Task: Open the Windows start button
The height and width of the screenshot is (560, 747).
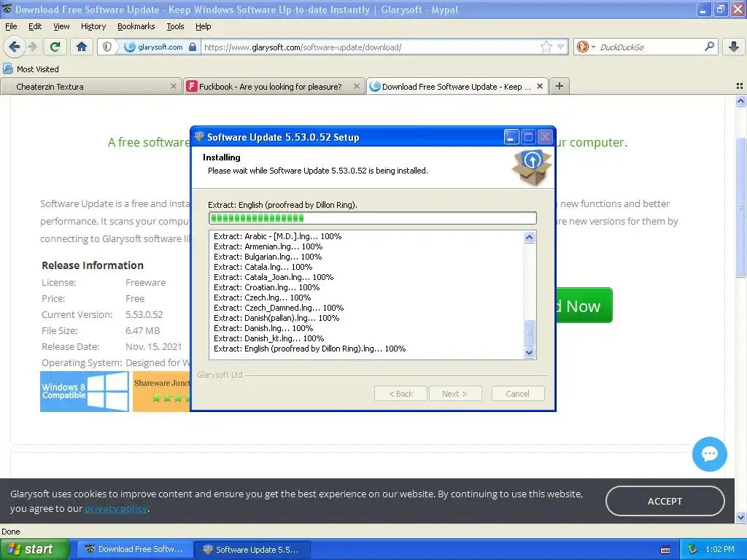Action: click(35, 549)
